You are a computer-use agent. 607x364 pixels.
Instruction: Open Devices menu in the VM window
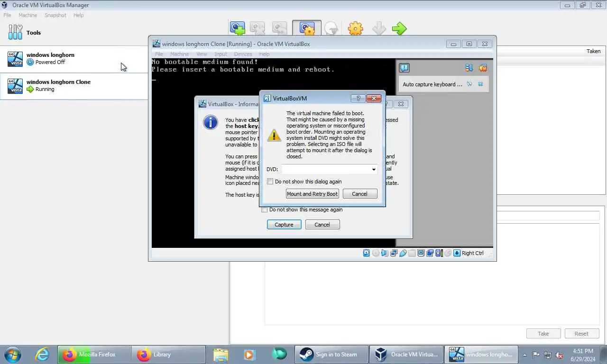(x=243, y=54)
